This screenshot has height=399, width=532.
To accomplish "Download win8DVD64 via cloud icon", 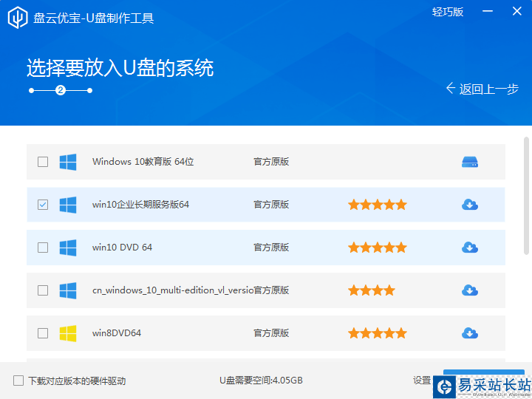I will (470, 333).
